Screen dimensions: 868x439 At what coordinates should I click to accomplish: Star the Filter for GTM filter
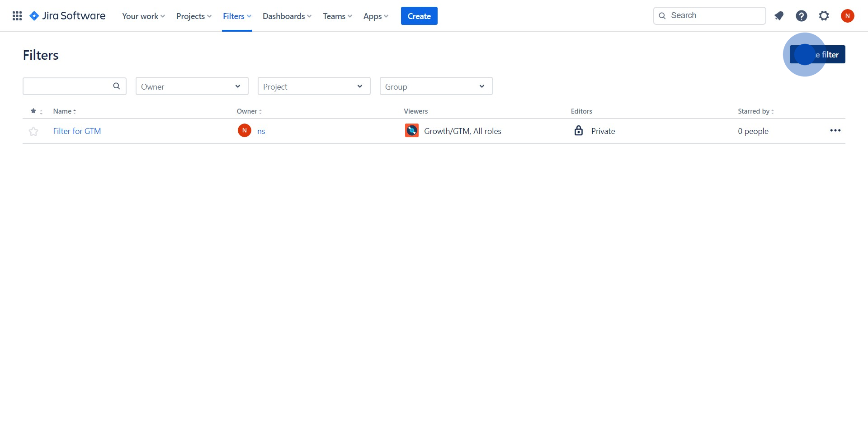coord(33,131)
